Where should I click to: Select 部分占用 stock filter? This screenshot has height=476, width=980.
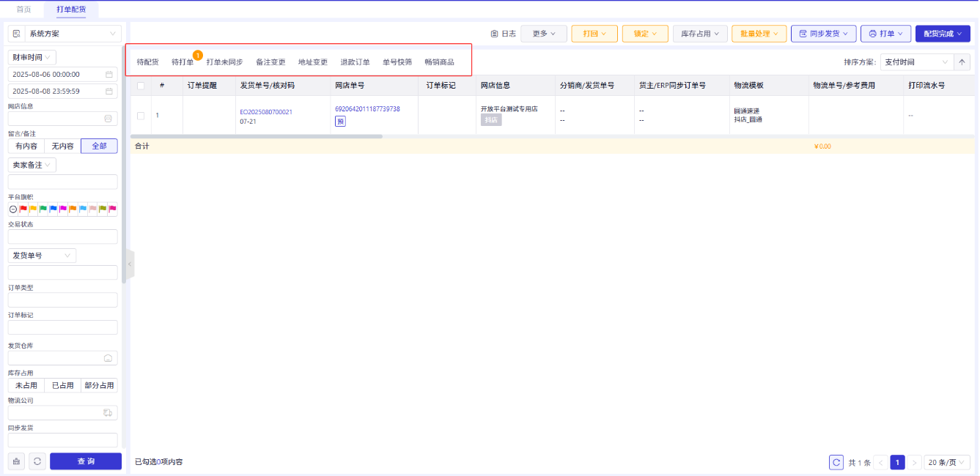99,386
